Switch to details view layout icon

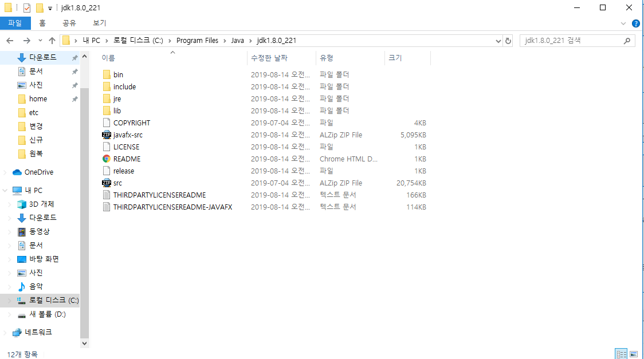(621, 354)
